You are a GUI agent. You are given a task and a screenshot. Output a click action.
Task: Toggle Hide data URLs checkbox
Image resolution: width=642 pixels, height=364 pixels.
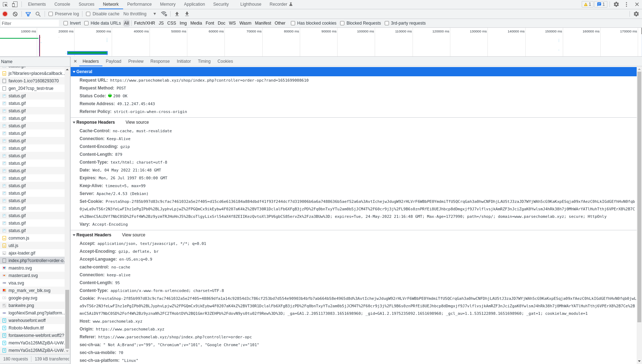click(86, 23)
